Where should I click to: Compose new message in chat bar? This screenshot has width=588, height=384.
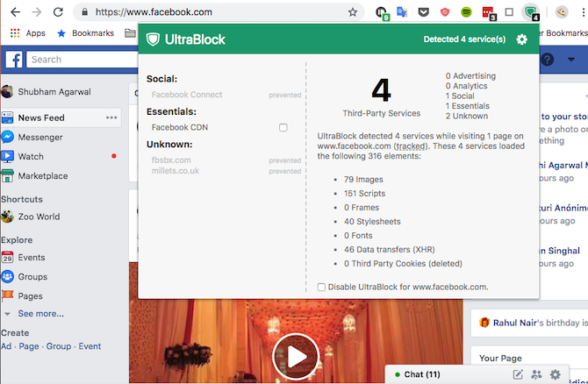pos(518,373)
